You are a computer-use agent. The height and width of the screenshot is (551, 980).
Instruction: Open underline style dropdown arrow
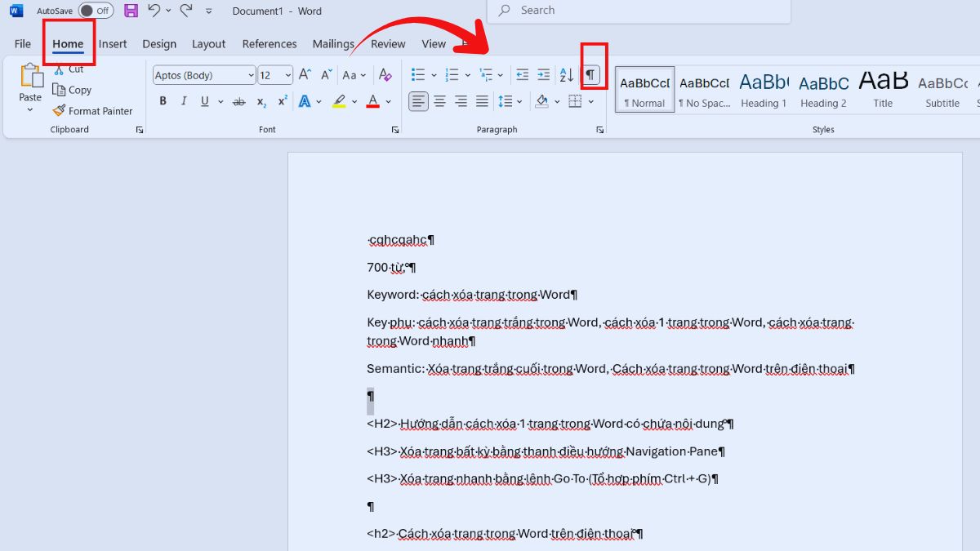[219, 101]
